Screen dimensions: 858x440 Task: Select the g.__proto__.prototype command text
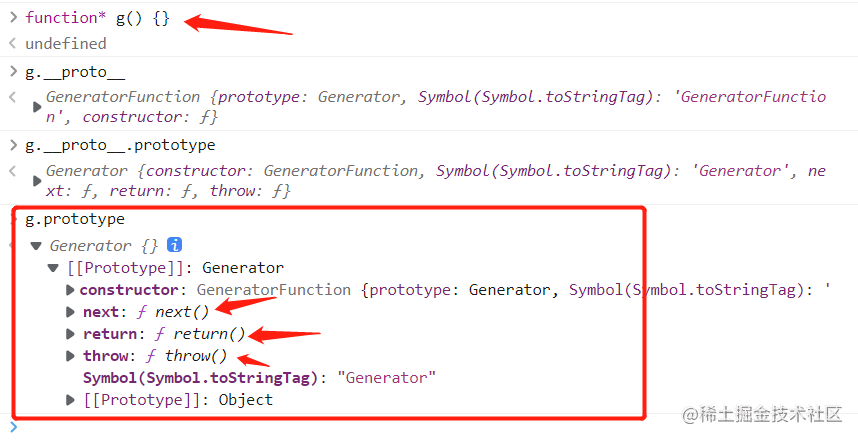pyautogui.click(x=120, y=146)
